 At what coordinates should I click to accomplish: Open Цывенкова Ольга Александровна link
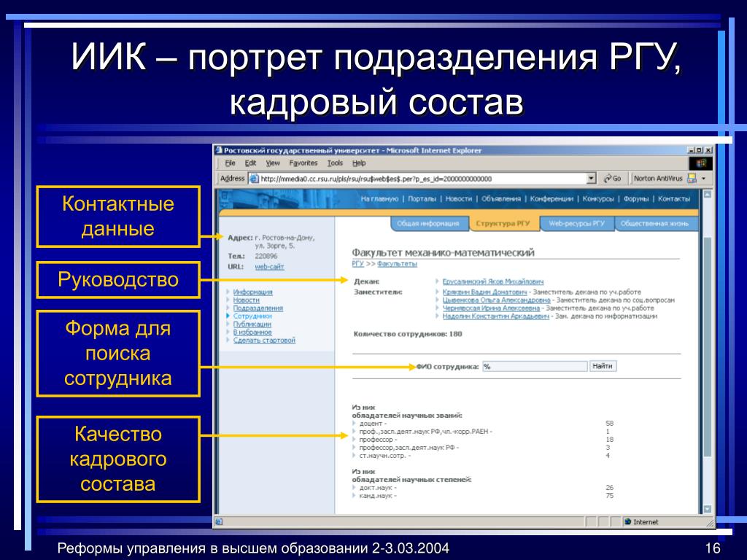tap(496, 300)
